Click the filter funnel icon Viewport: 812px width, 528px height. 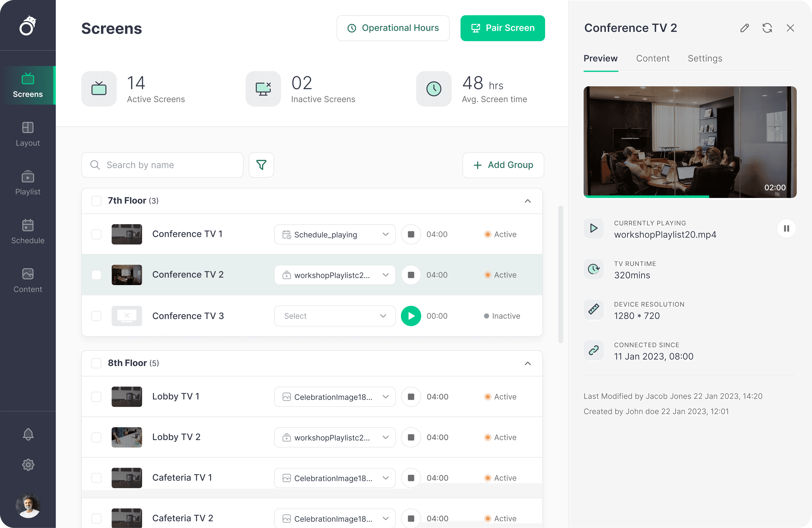point(261,165)
